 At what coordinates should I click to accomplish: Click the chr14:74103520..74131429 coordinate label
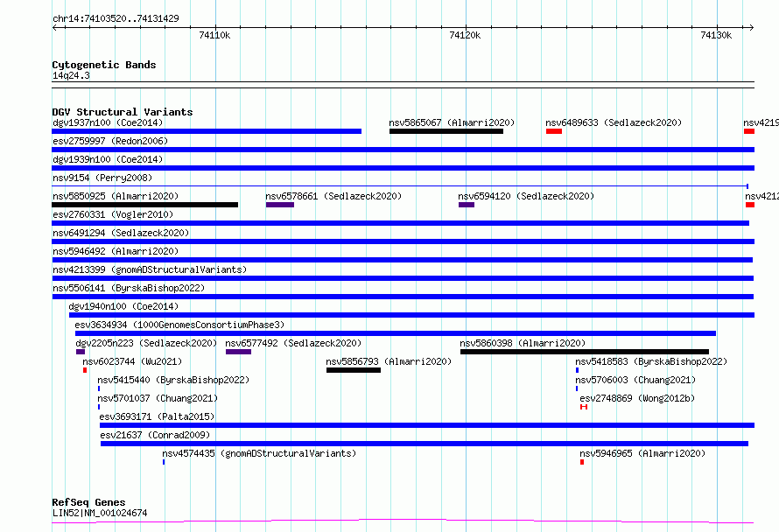pos(116,18)
